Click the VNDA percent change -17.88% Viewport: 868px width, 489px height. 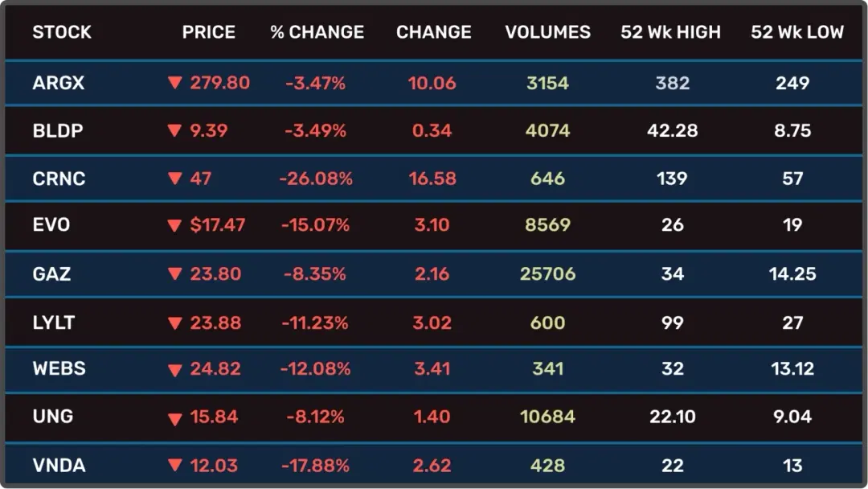coord(315,466)
